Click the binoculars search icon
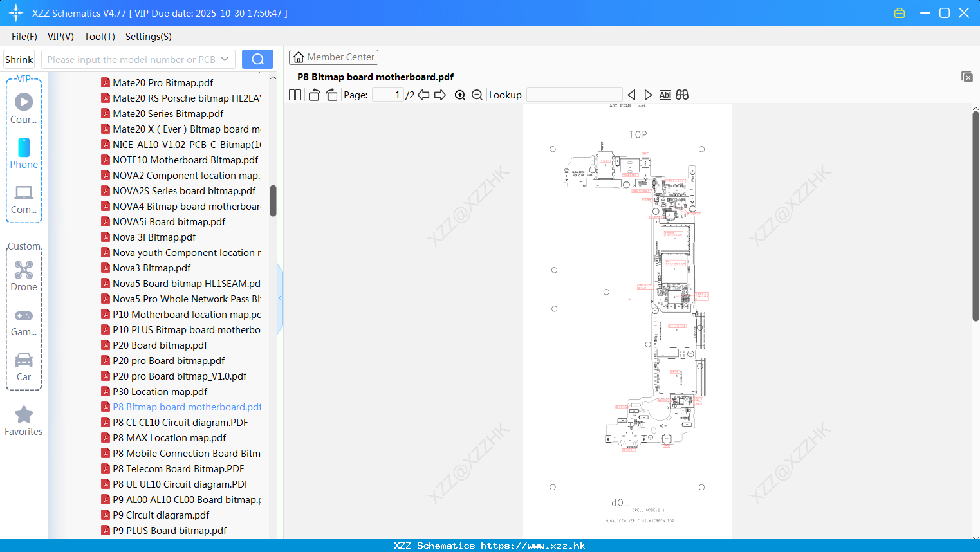The height and width of the screenshot is (552, 980). pos(682,95)
